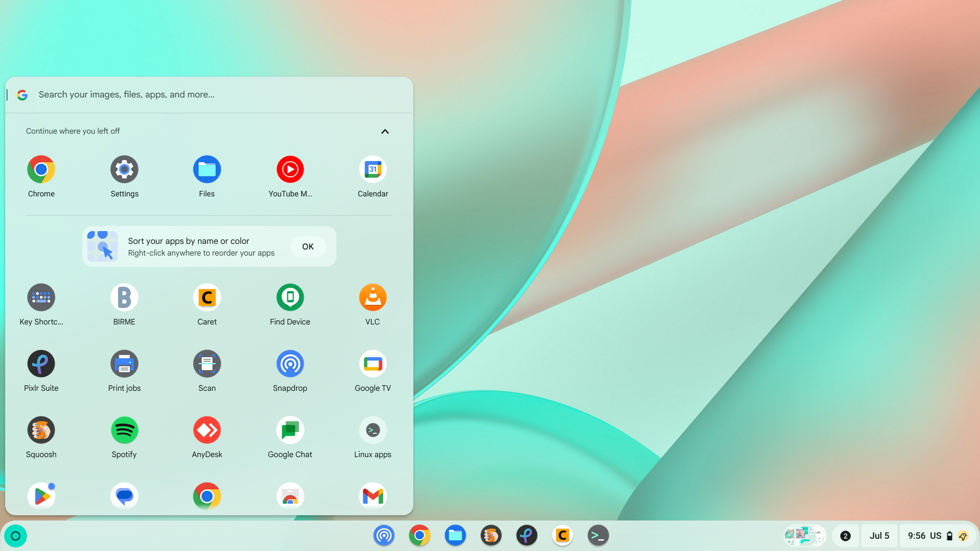Open the Google Play Store with notification badge
Screen dimensions: 980x551
point(41,495)
